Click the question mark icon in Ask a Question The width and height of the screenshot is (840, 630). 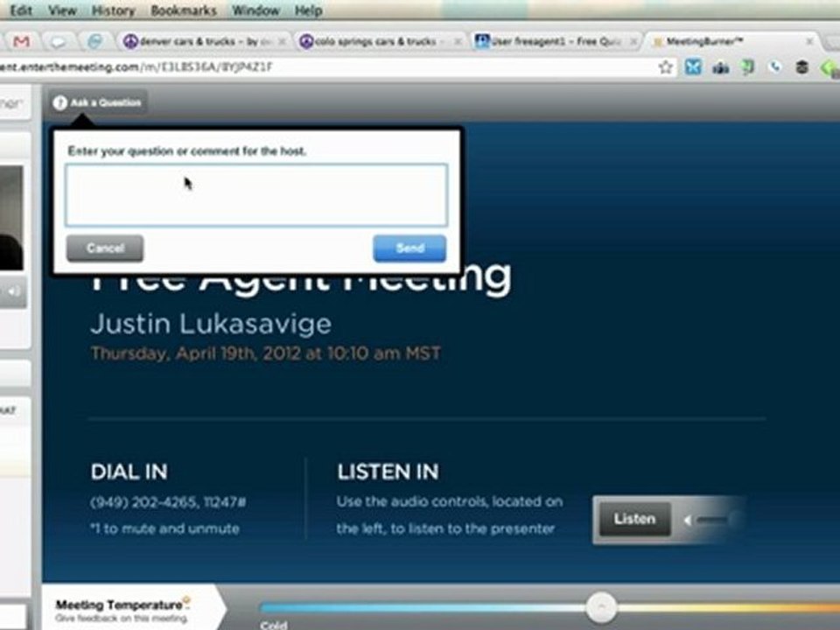pos(60,102)
